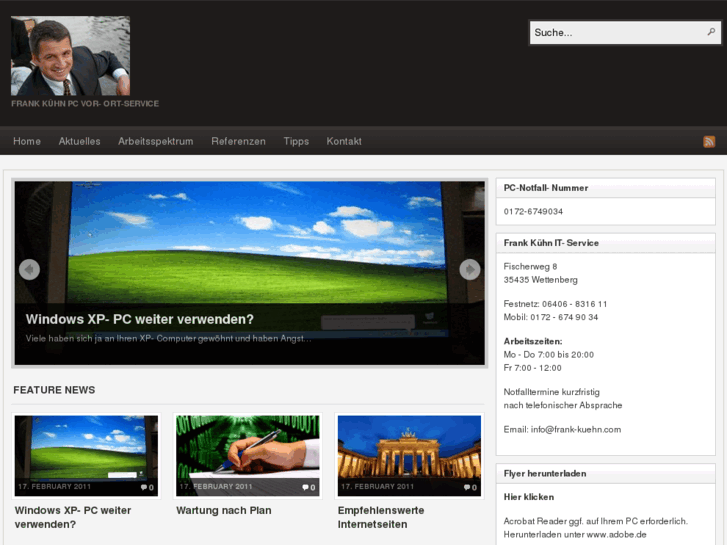Click Herunterladen unter www.adobe.de text
The image size is (727, 545).
pos(575,534)
